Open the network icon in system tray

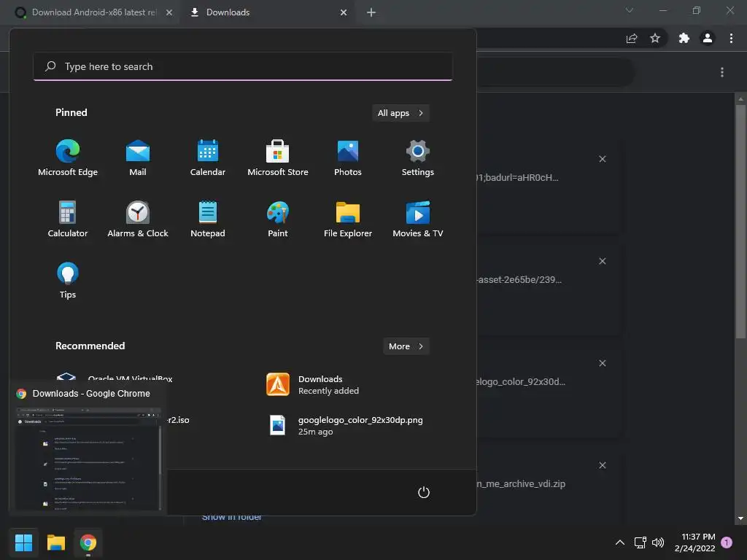pyautogui.click(x=640, y=542)
